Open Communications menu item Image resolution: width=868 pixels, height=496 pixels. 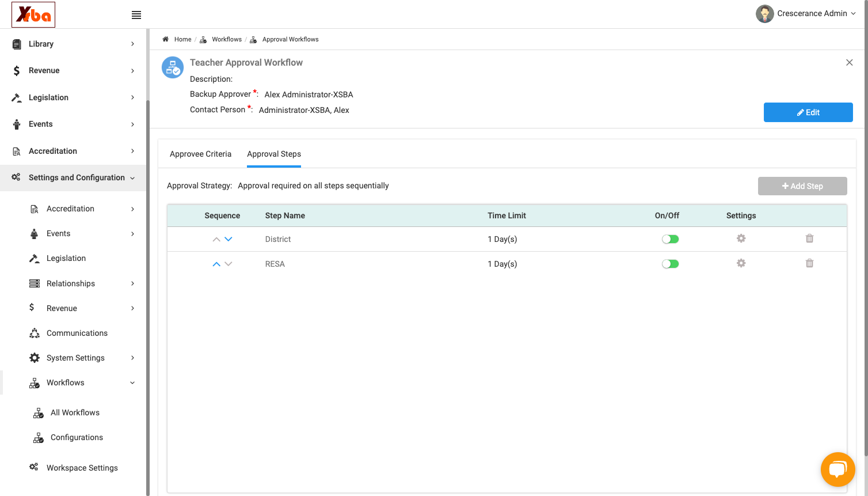[77, 333]
